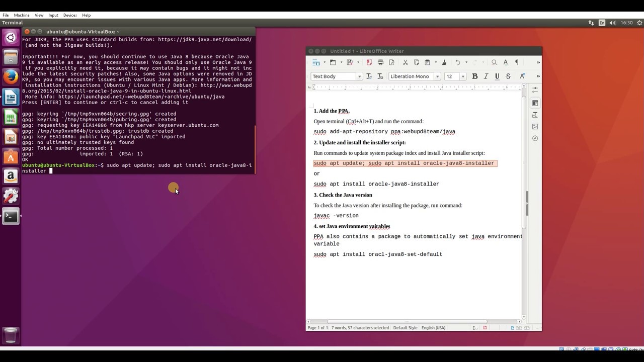Click the Spelling check icon
The width and height of the screenshot is (644, 362).
(506, 62)
